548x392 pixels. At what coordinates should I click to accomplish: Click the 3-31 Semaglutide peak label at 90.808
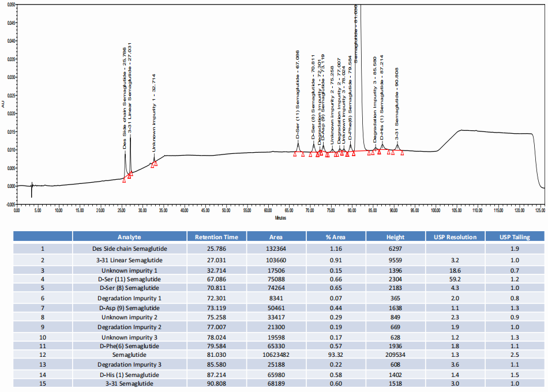[397, 104]
